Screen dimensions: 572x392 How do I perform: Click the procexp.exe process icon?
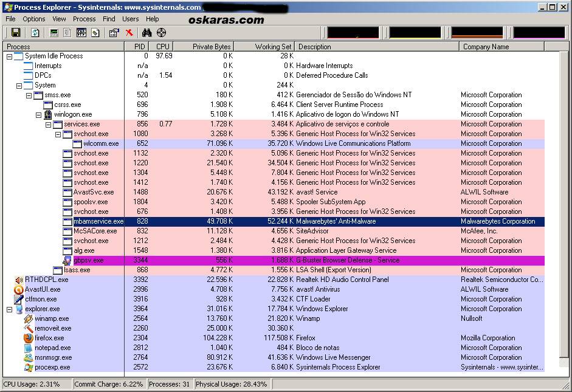click(x=29, y=368)
